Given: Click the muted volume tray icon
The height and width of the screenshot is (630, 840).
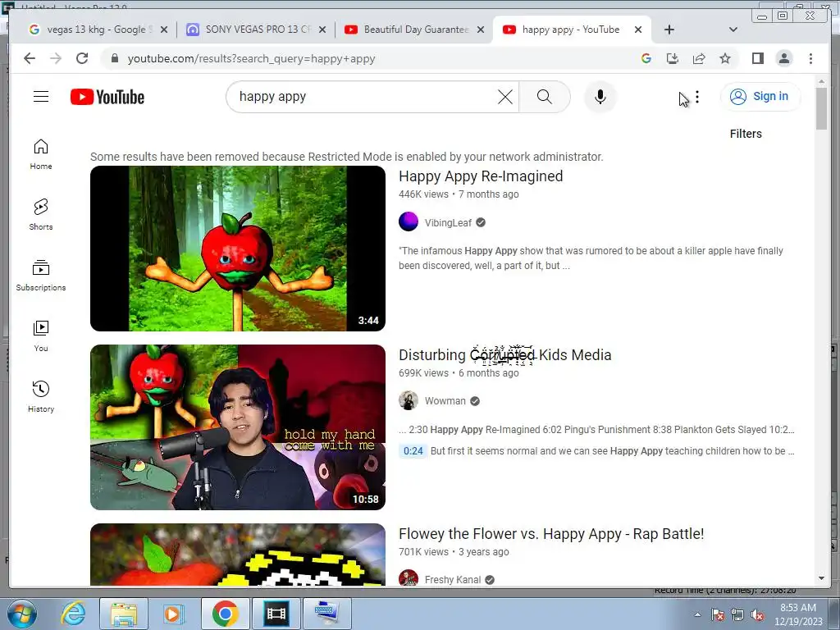Looking at the screenshot, I should 757,615.
